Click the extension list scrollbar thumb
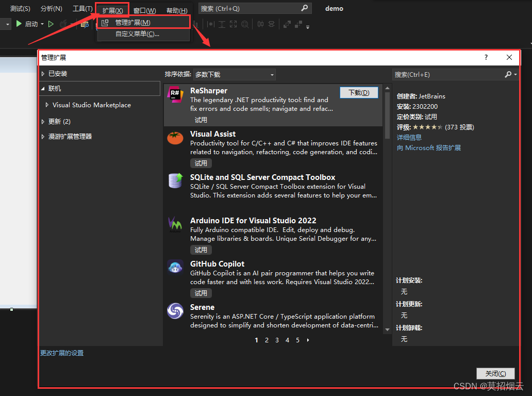 point(388,115)
